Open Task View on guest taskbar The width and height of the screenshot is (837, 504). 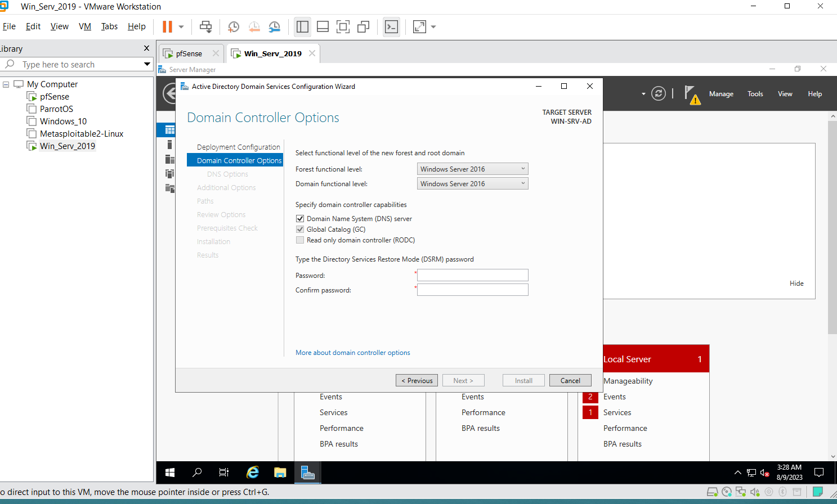point(224,472)
